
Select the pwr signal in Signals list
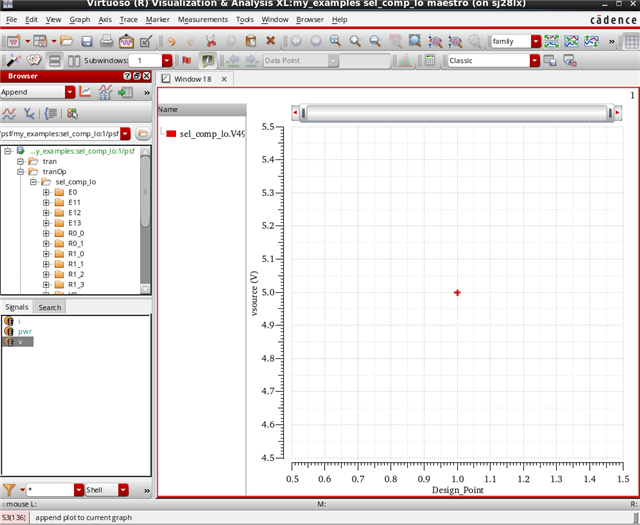[x=24, y=331]
